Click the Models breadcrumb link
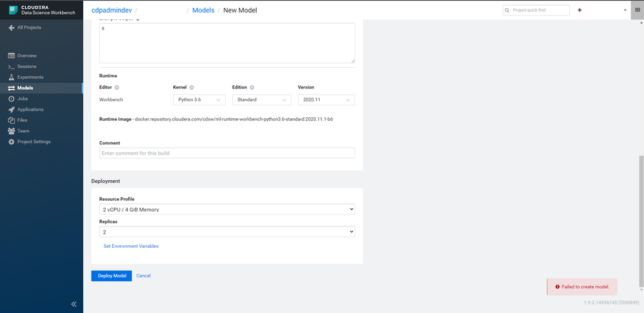This screenshot has width=644, height=313. coord(203,10)
